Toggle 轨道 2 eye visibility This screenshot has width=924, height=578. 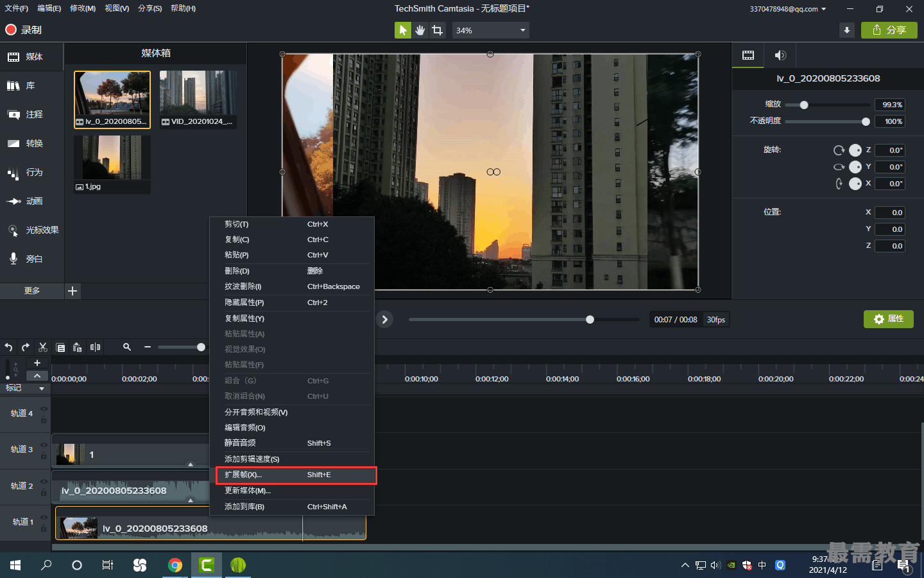tap(44, 481)
